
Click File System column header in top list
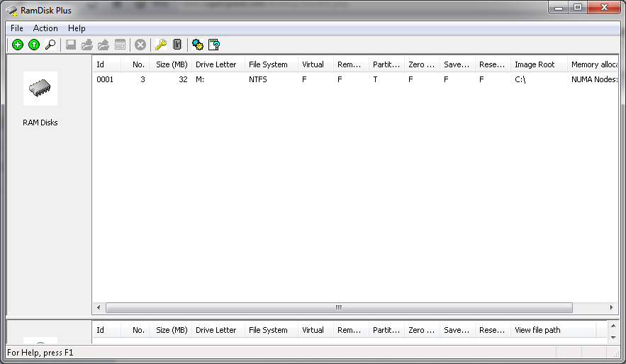(271, 64)
